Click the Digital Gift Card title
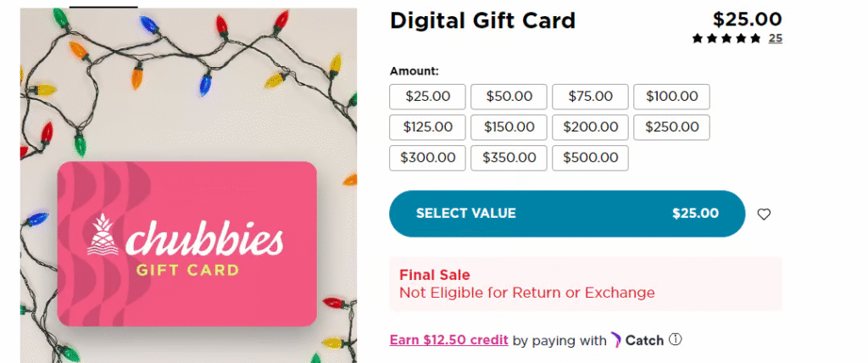 tap(482, 20)
